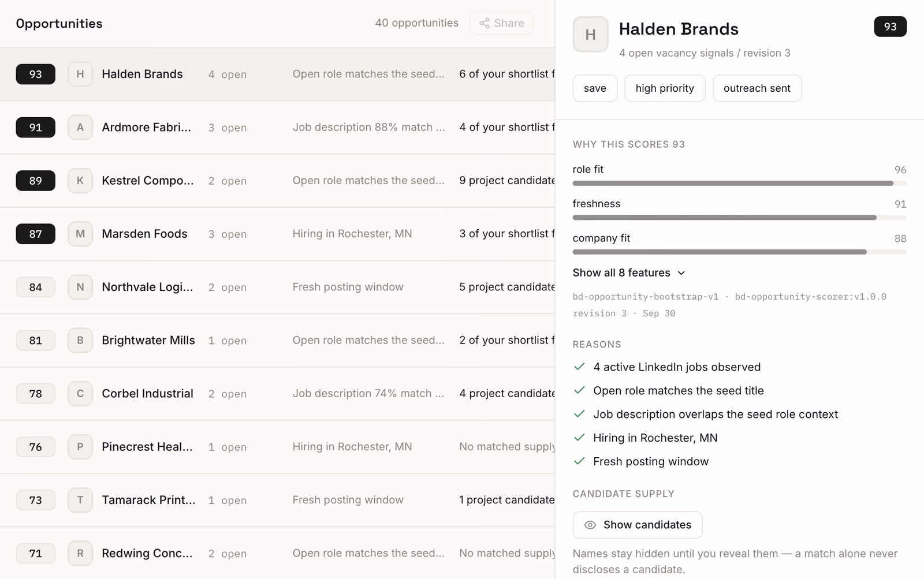Click the 93 score badge in detail header
This screenshot has height=579, width=924.
coord(890,27)
